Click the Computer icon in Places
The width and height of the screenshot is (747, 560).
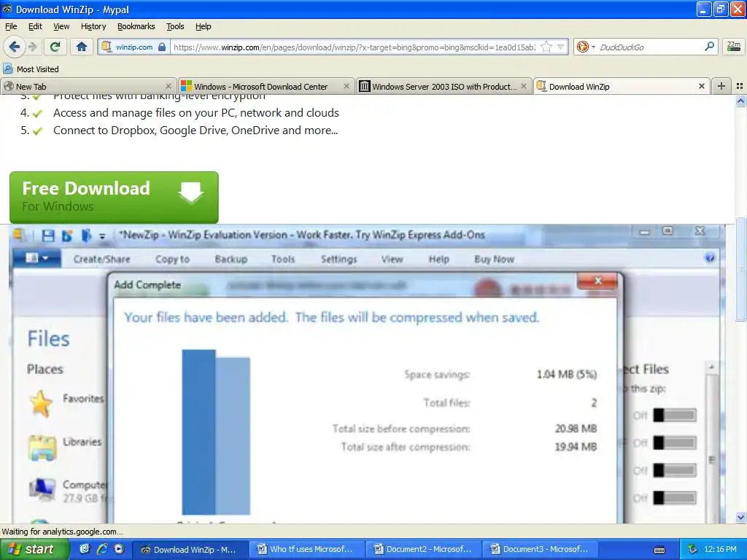coord(42,489)
